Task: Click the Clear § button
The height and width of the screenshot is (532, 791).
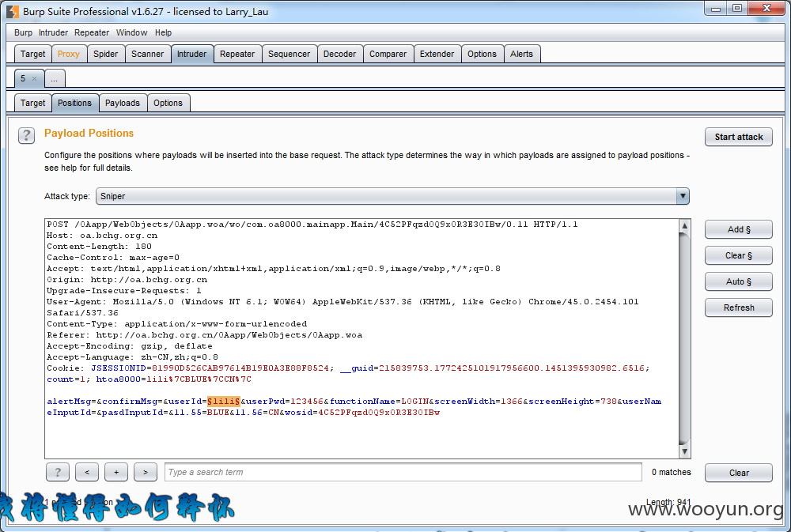Action: pos(739,255)
